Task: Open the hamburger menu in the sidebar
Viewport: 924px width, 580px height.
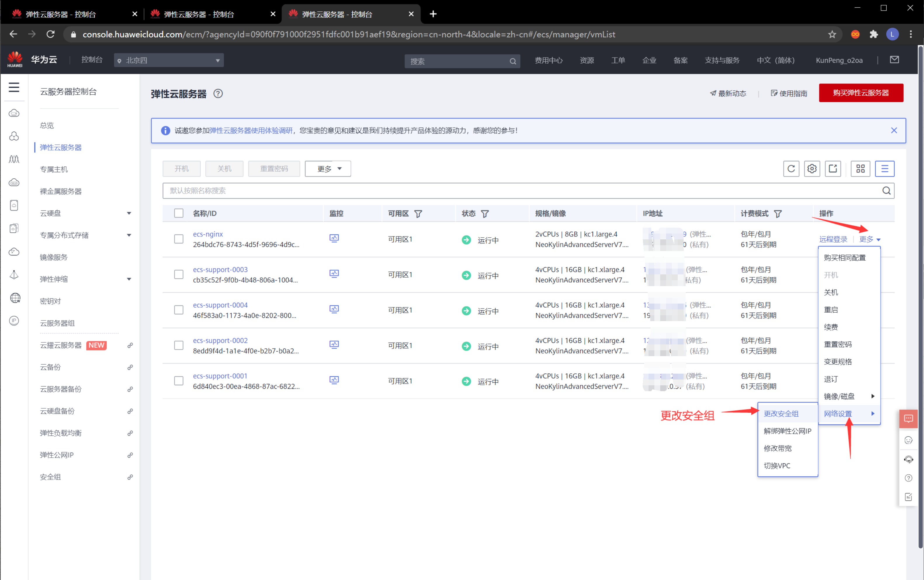Action: pyautogui.click(x=14, y=87)
